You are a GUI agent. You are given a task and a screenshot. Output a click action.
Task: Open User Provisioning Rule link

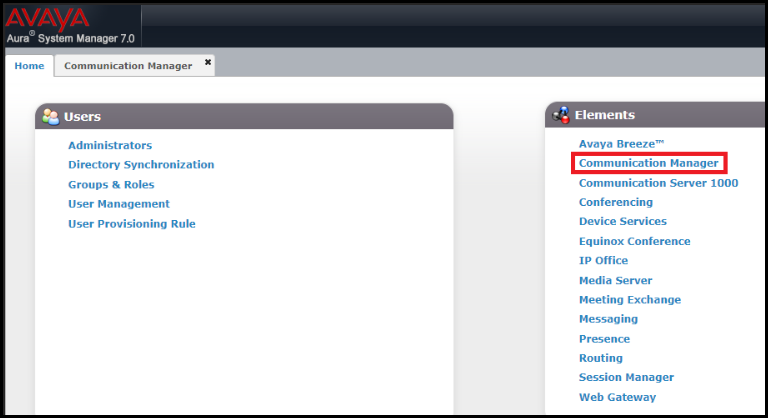pos(132,223)
